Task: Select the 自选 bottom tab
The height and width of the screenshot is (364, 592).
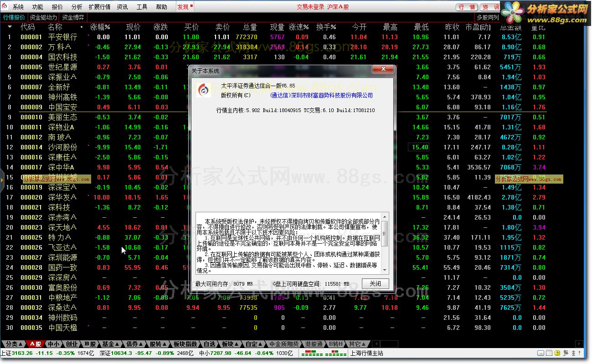Action: point(209,344)
